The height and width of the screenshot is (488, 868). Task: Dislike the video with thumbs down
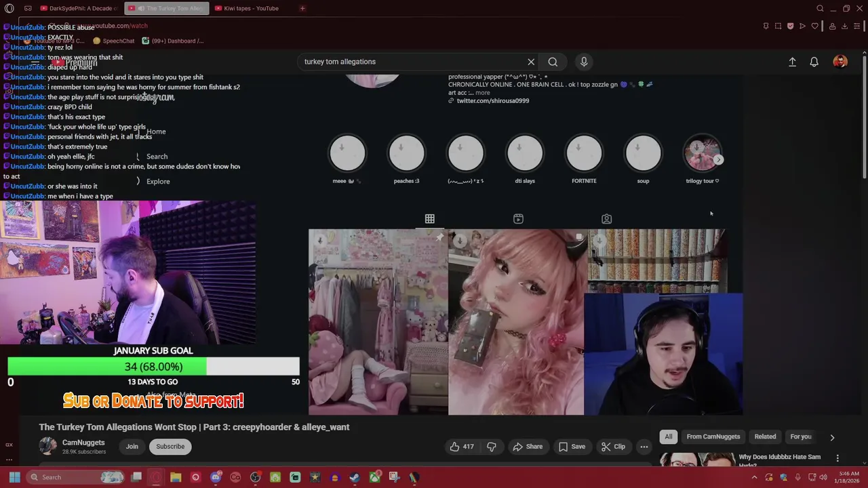click(492, 447)
